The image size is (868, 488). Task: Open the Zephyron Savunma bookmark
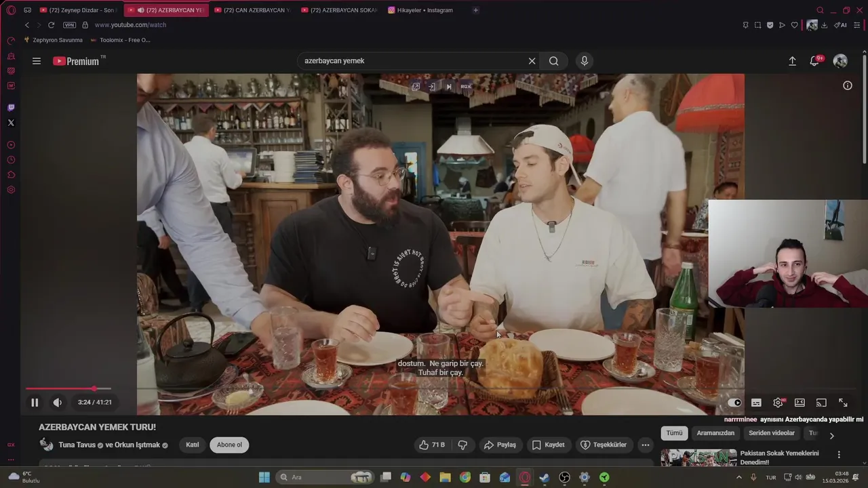53,40
